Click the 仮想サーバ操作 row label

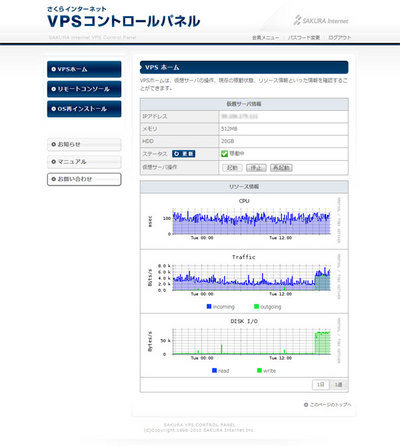click(x=160, y=167)
